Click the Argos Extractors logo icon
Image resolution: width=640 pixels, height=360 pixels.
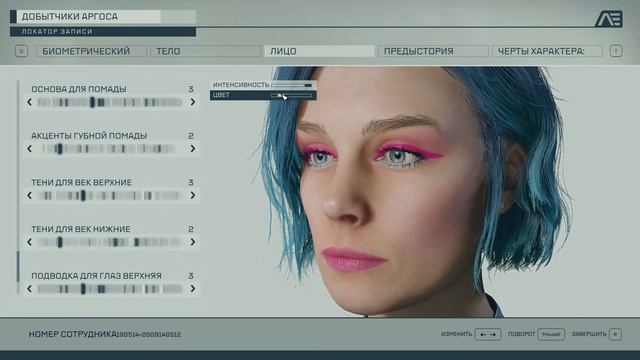[x=609, y=19]
